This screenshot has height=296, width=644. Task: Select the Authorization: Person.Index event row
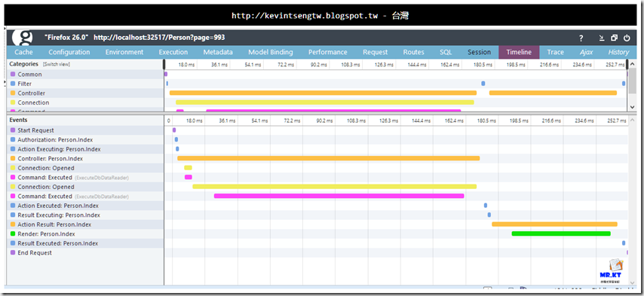85,140
